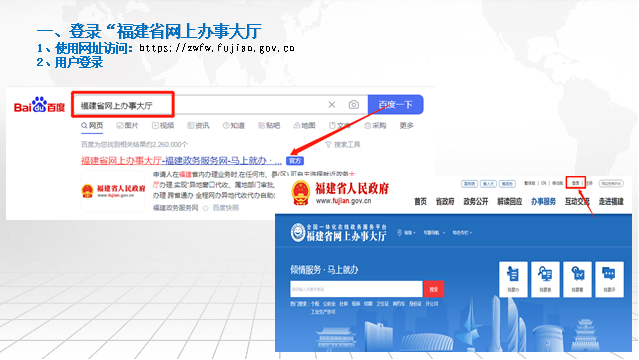The height and width of the screenshot is (360, 639).
Task: Expand the 专题导航 dropdown in blue header
Action: 434,233
